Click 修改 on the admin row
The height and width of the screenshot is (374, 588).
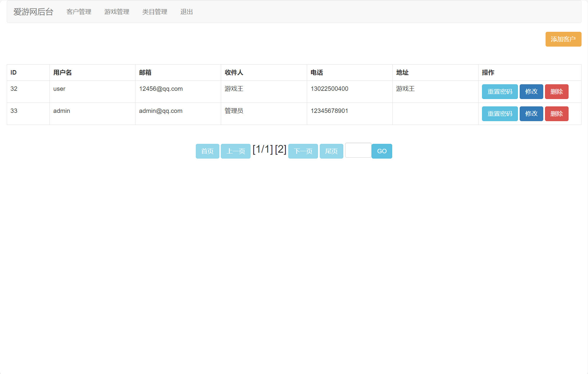531,114
